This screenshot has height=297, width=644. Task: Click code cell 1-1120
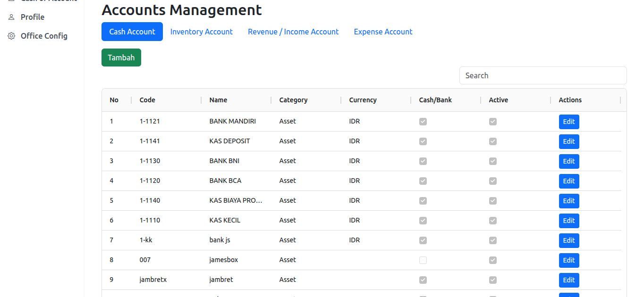150,181
